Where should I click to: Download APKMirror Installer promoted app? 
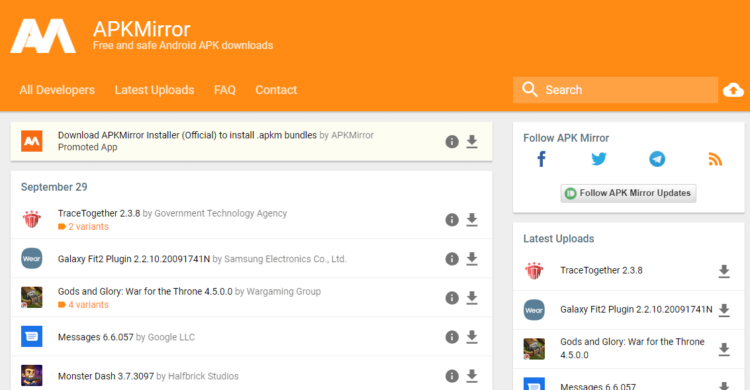[x=472, y=142]
